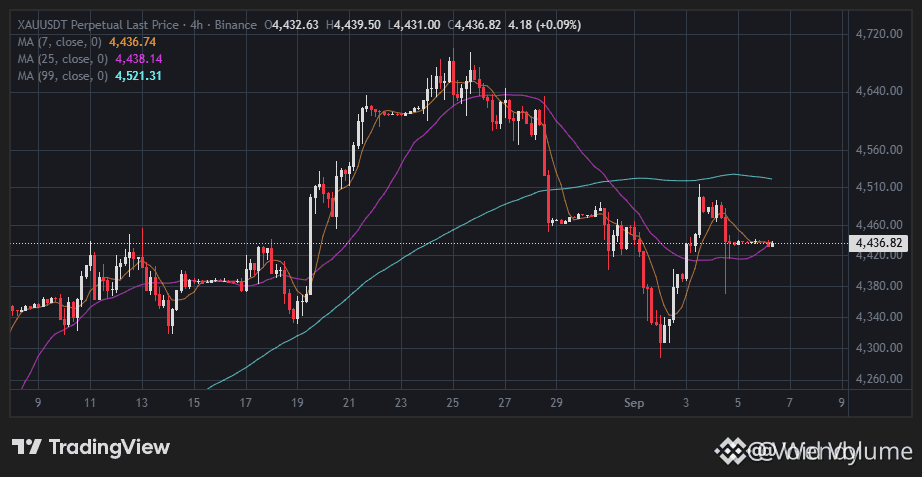The height and width of the screenshot is (477, 922).
Task: Click the orange MA 7 value 4,436.74
Action: (x=133, y=42)
